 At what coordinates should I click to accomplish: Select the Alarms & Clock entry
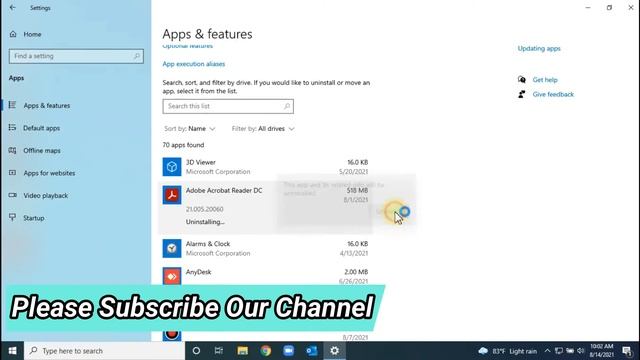tap(265, 249)
